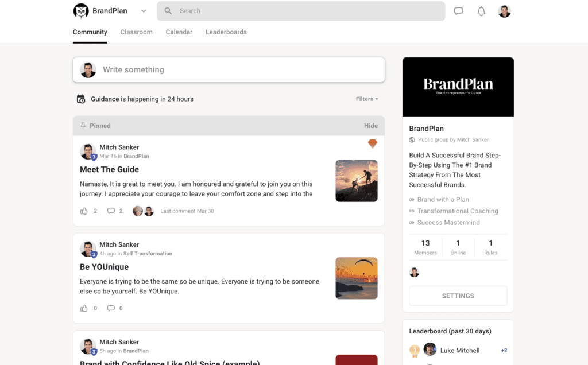588x365 pixels.
Task: Expand the BrandPlan group switcher chevron
Action: point(144,11)
